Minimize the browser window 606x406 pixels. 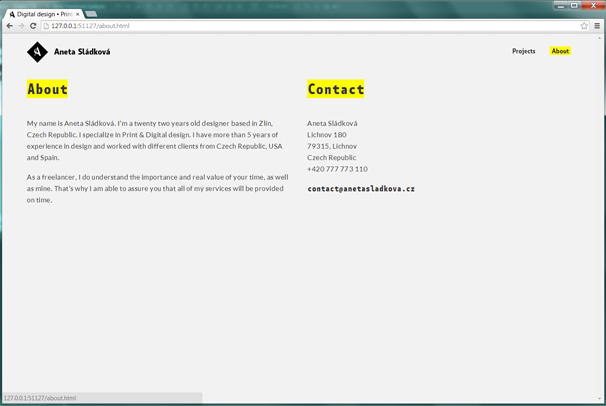point(560,5)
